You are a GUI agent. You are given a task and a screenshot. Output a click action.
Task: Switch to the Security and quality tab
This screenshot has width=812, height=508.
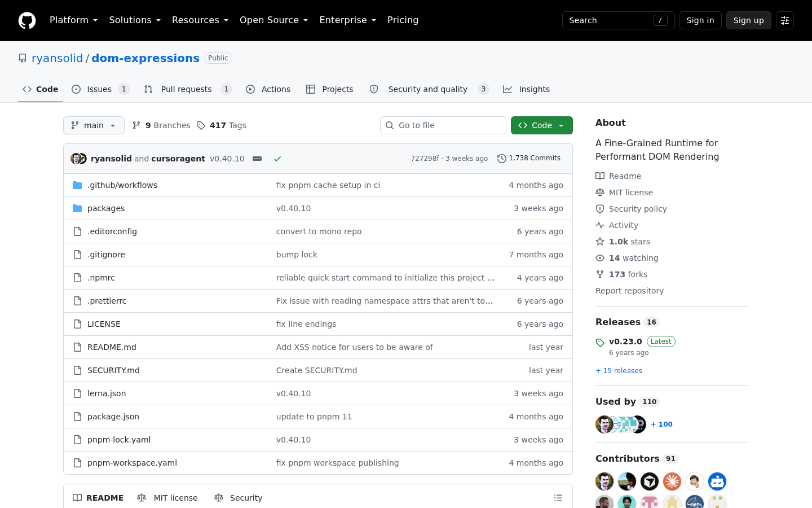click(429, 89)
